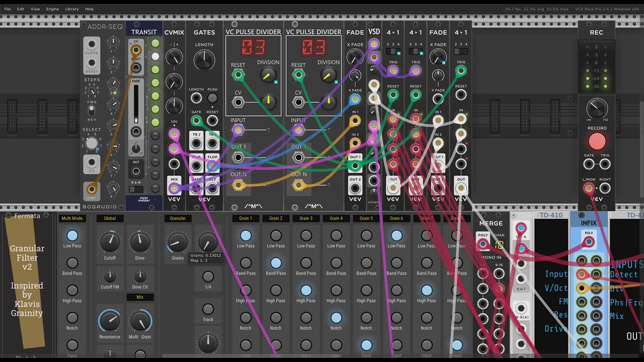Screen dimensions: 644x362
Task: Click the GATE jack on the REC module
Action: point(589,164)
